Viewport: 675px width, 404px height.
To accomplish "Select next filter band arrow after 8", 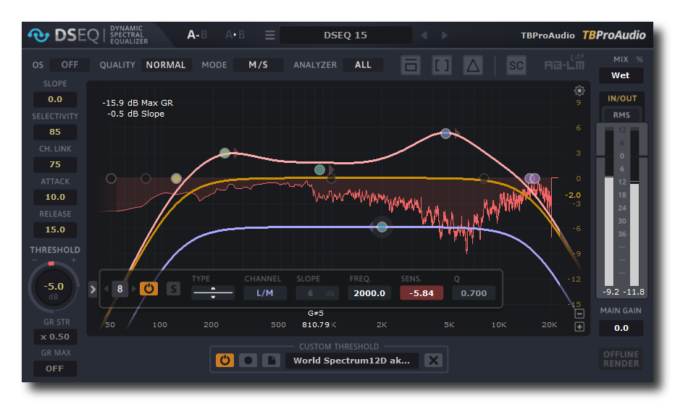I will (134, 289).
